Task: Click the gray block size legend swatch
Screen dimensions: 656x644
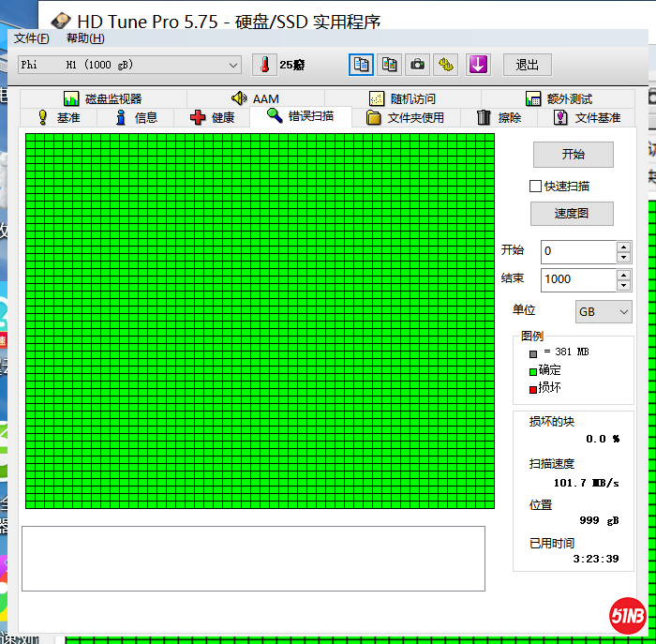Action: point(533,354)
